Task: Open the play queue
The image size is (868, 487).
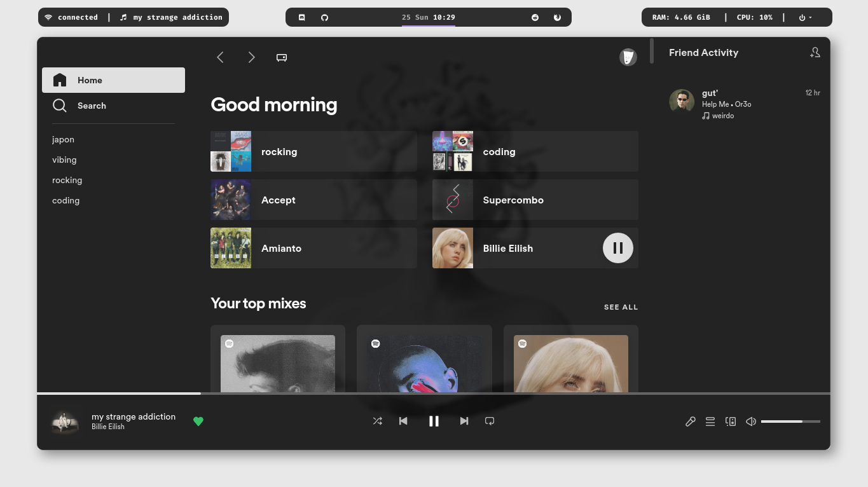Action: pos(710,421)
